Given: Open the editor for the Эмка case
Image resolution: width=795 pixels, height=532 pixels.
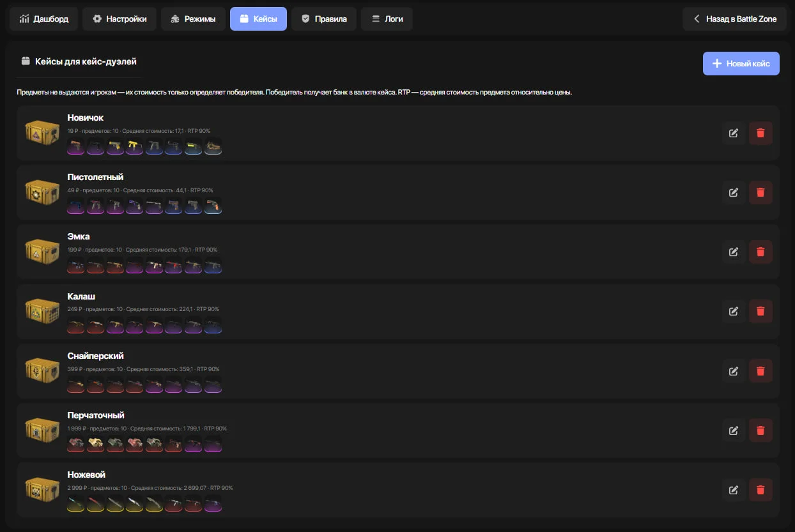Looking at the screenshot, I should point(734,252).
